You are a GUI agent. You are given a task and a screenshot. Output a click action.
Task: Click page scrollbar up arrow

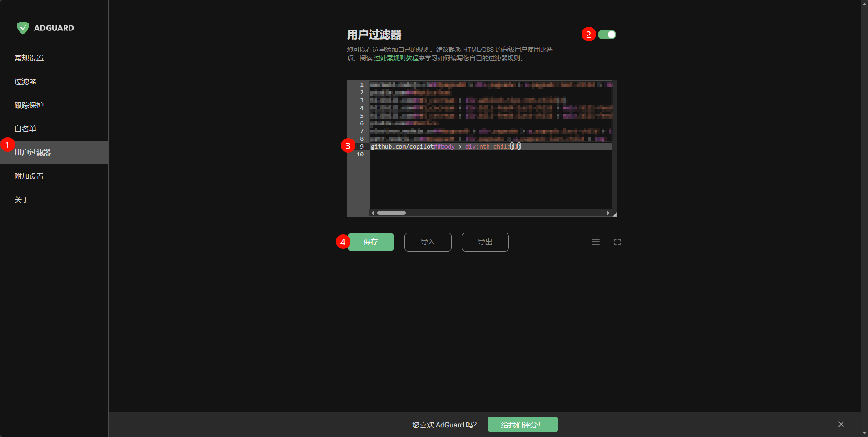tap(864, 4)
